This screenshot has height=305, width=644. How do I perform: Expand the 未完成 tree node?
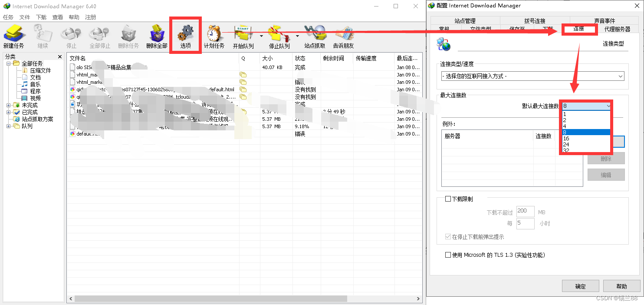(x=9, y=105)
